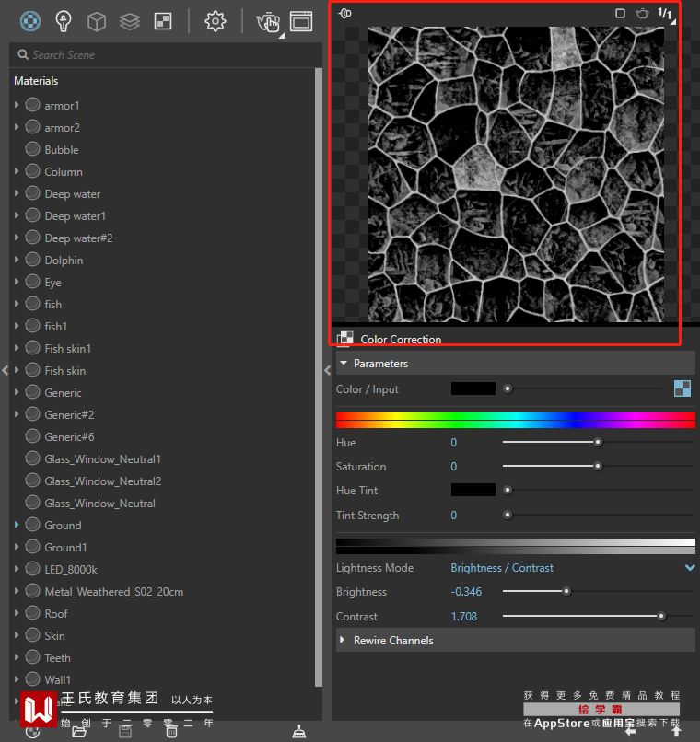Expand the Ground material tree item
The height and width of the screenshot is (742, 700).
coord(17,525)
